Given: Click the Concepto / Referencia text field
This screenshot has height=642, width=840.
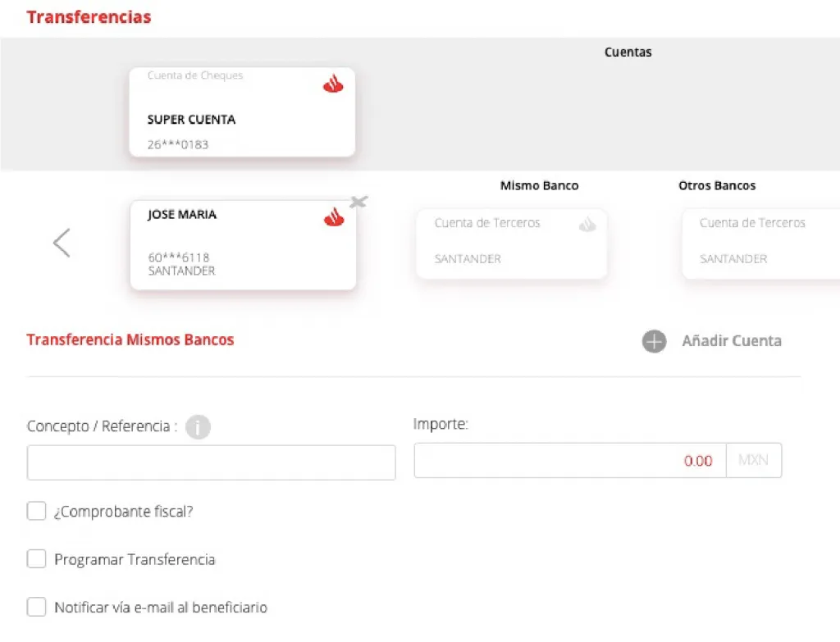Looking at the screenshot, I should pyautogui.click(x=211, y=462).
